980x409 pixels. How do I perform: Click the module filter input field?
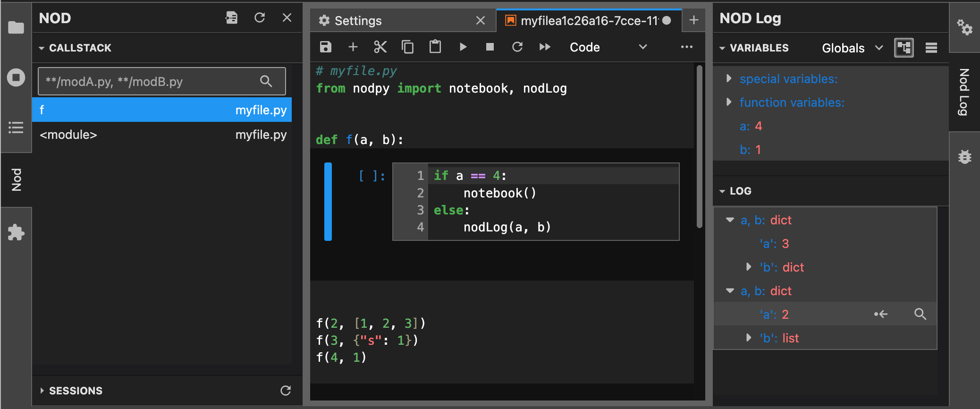161,81
